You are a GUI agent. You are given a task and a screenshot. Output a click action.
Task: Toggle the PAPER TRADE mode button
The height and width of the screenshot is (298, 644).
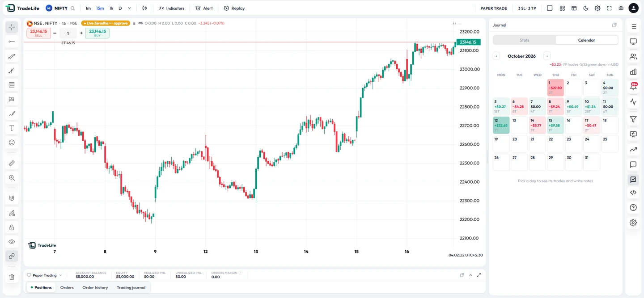coord(494,8)
